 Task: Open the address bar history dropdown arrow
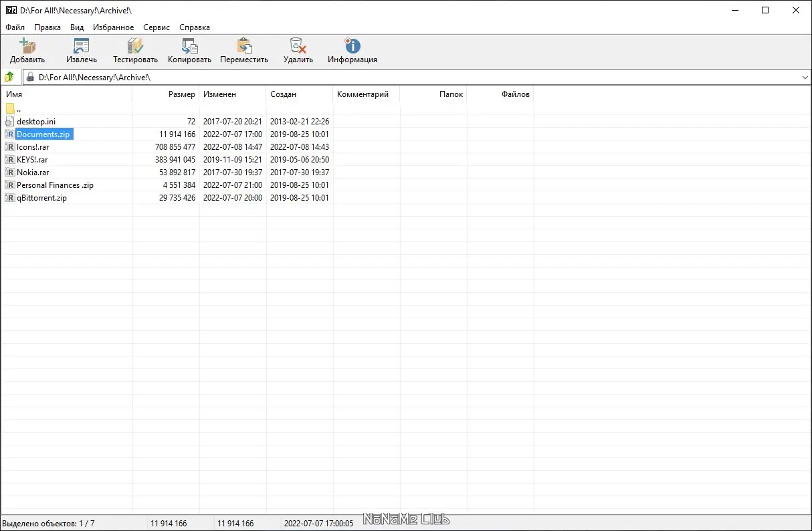[805, 76]
